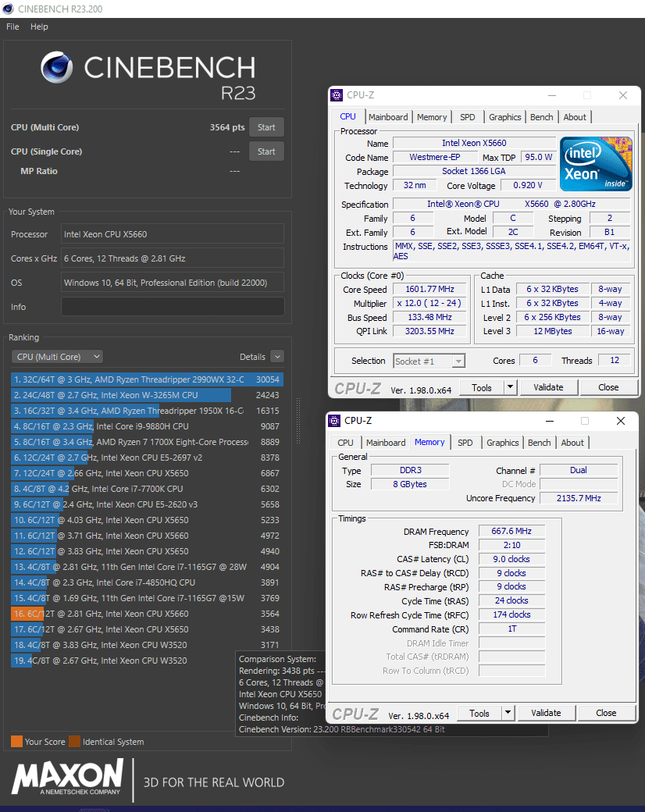645x812 pixels.
Task: Click the DRAM Frequency value 667.6 MHz
Action: [x=511, y=532]
